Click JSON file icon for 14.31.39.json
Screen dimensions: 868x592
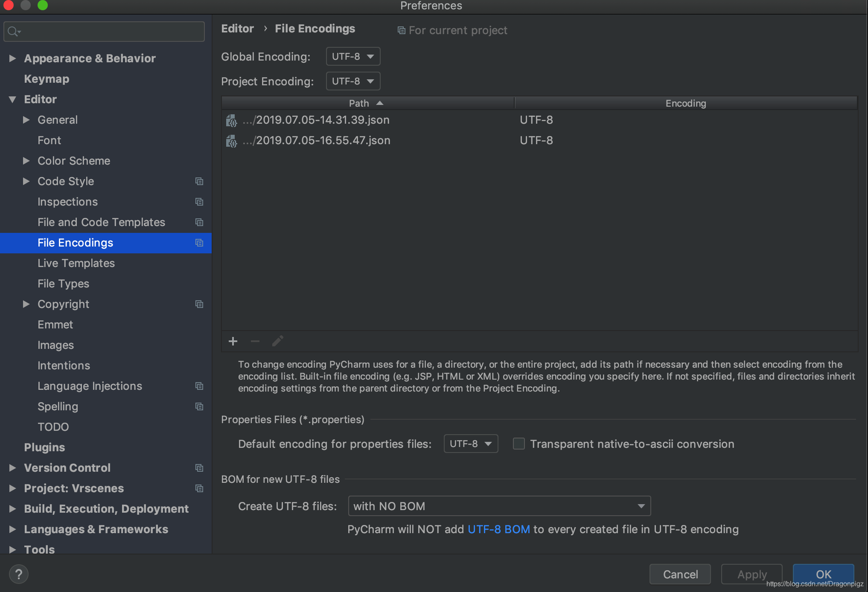click(231, 121)
